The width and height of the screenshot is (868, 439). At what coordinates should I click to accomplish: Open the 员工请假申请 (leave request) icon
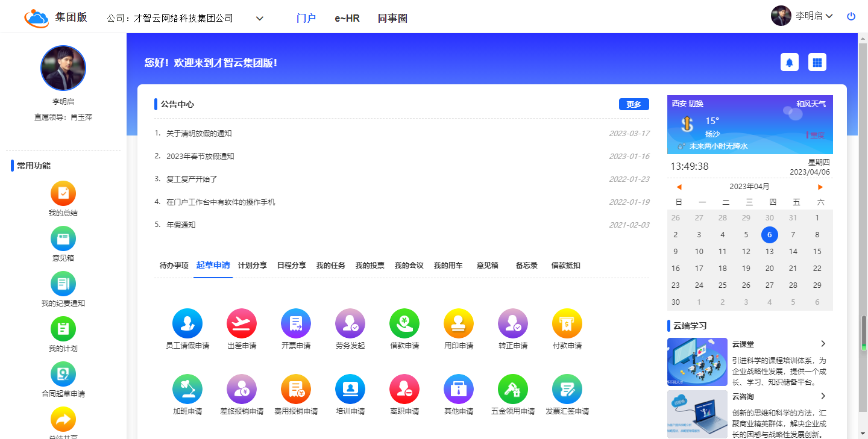[x=187, y=323]
